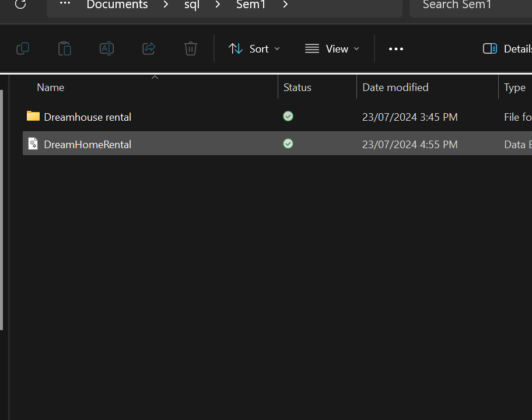Viewport: 532px width, 420px height.
Task: Click the Search Sem1 input field
Action: (x=467, y=5)
